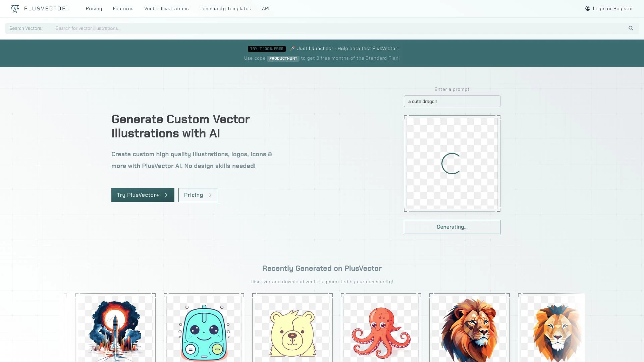This screenshot has width=644, height=362.
Task: Click the search vectors input field
Action: [x=235, y=28]
